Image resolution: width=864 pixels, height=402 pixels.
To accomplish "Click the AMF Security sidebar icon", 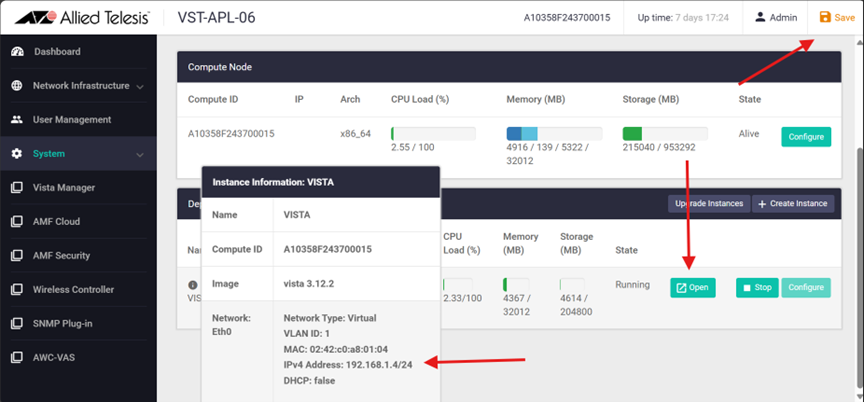I will 17,256.
